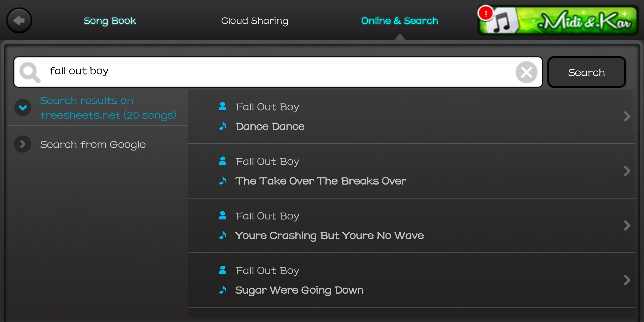Click the fall out boy search input
Screen dimensions: 644x322
coord(278,72)
